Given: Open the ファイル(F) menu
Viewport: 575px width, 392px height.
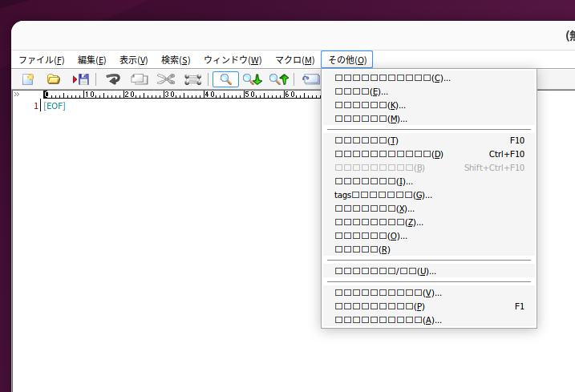Looking at the screenshot, I should pyautogui.click(x=41, y=60).
